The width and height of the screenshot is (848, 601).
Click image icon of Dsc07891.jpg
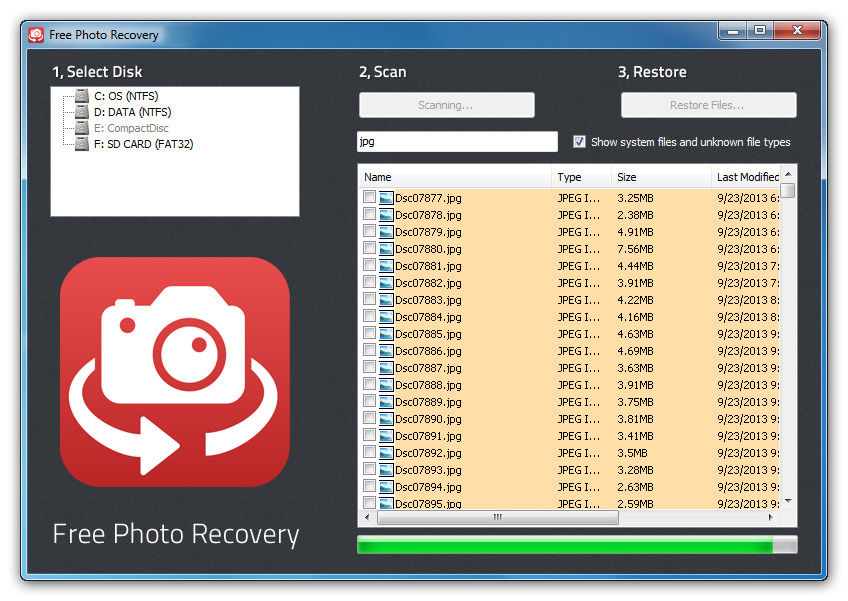pos(386,436)
